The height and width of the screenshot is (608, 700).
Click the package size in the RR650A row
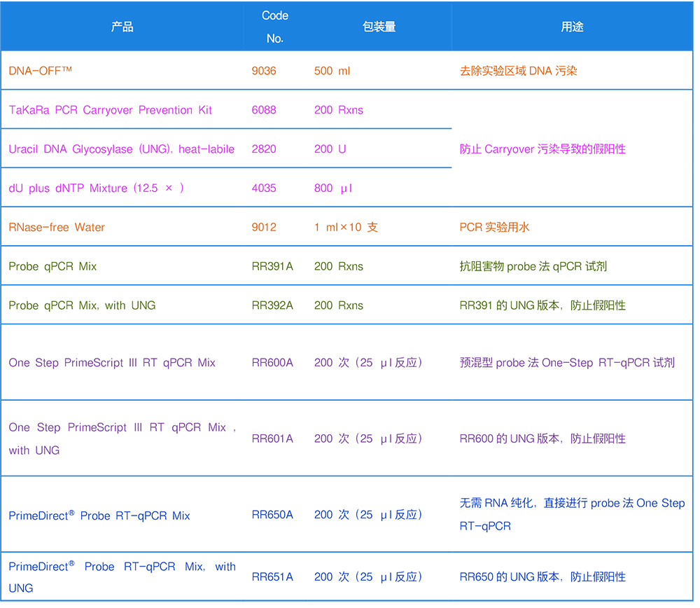368,515
